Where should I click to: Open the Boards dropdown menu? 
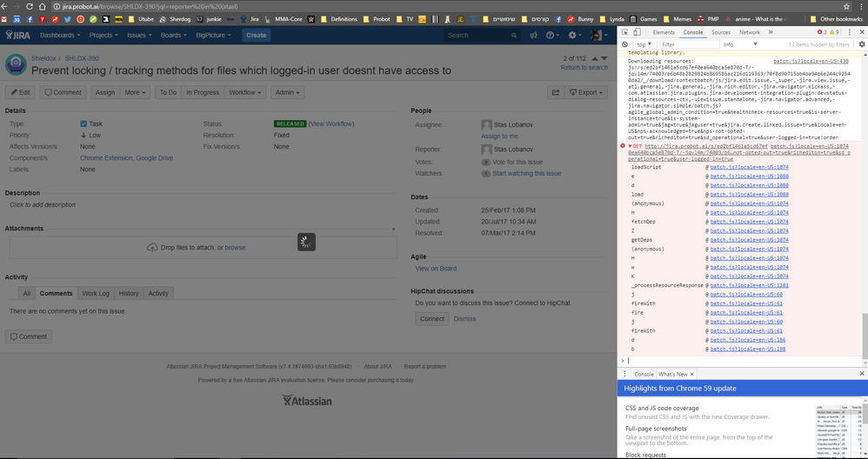(x=173, y=35)
